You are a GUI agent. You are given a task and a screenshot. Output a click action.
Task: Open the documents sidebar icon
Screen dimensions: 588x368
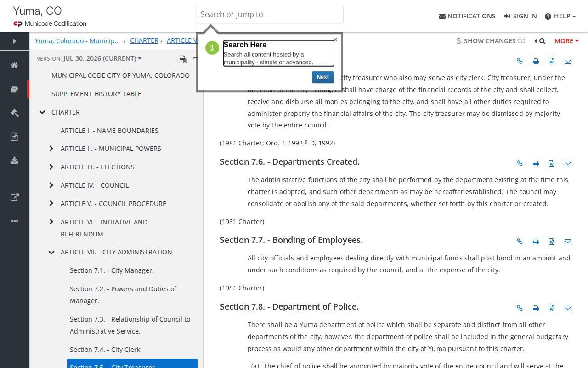(15, 137)
